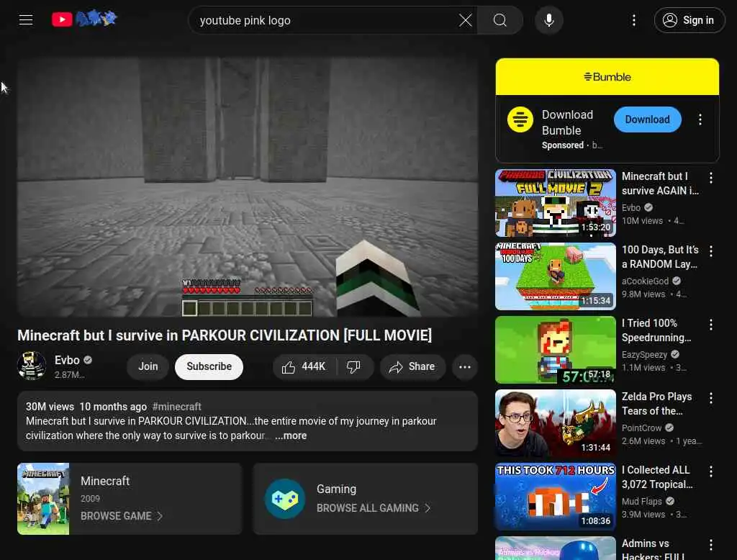Image resolution: width=737 pixels, height=560 pixels.
Task: Open the top-bar settings kebab menu
Action: 633,20
